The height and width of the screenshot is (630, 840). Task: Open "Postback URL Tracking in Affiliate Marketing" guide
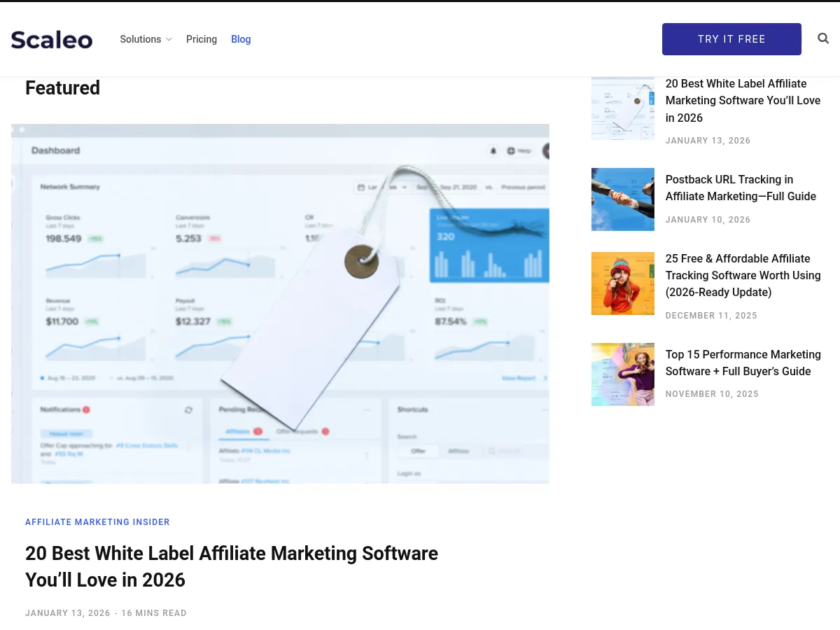[x=741, y=188]
